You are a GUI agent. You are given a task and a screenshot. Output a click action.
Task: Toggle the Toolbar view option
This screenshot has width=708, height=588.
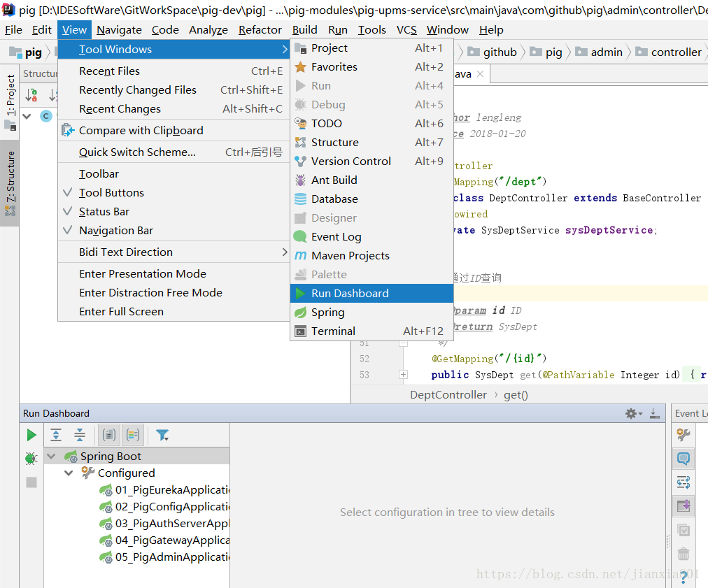click(x=174, y=173)
